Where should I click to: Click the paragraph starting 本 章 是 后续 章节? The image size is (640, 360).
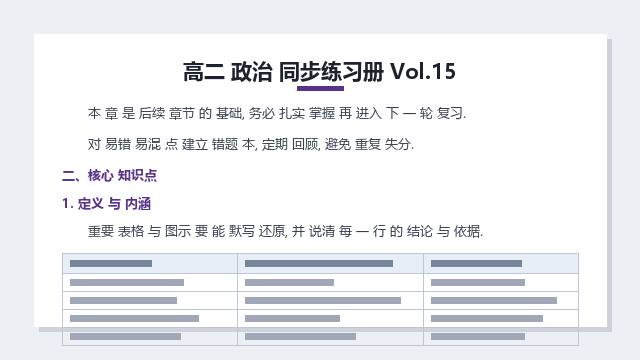[x=277, y=113]
